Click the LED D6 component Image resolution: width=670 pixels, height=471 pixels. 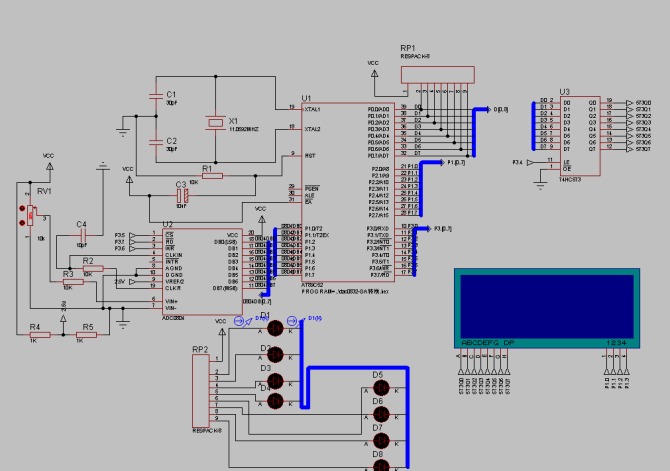click(x=378, y=414)
